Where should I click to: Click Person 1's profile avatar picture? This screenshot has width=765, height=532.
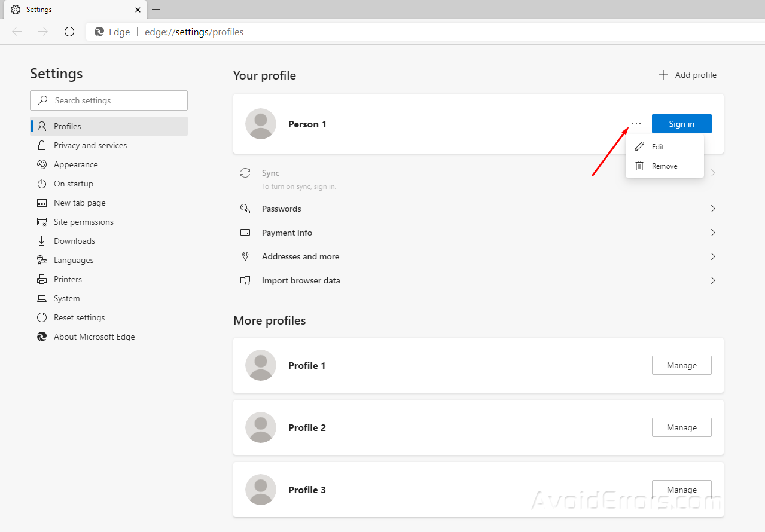[260, 124]
